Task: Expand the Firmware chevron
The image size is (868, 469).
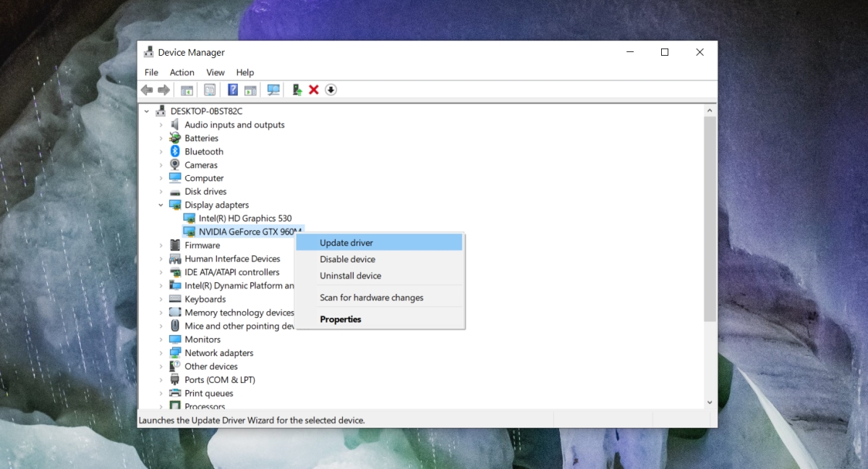Action: (161, 245)
